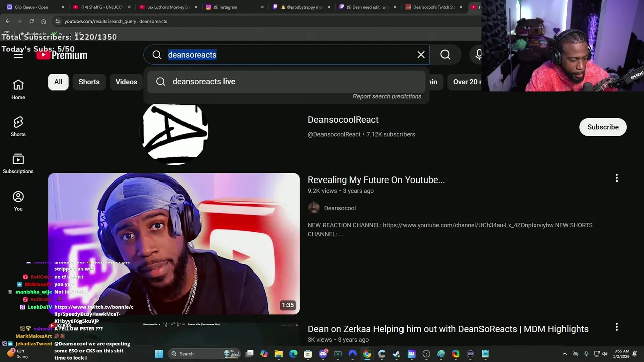Viewport: 644px width, 362px height.
Task: Open Notepad from taskbar
Action: pyautogui.click(x=485, y=354)
